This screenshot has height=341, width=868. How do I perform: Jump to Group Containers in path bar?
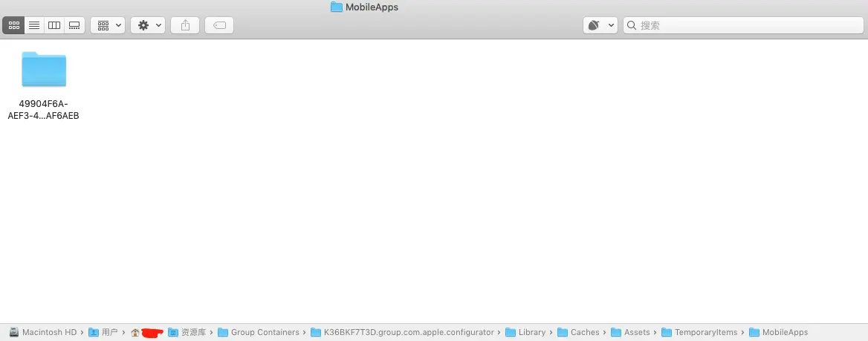point(259,332)
